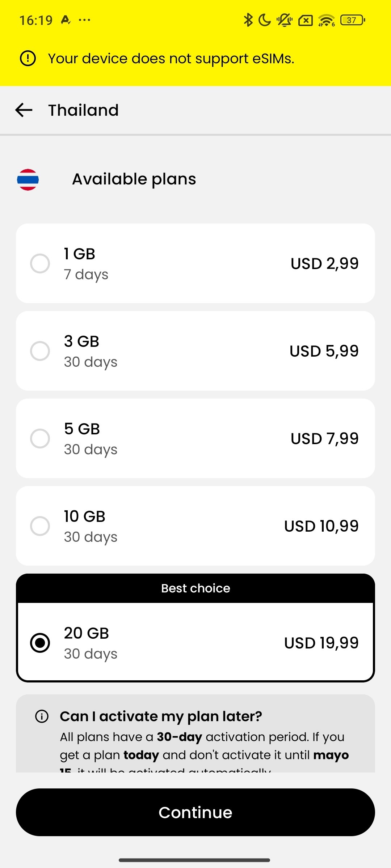The image size is (391, 868).
Task: Select the 20 GB best choice radio
Action: coord(40,643)
